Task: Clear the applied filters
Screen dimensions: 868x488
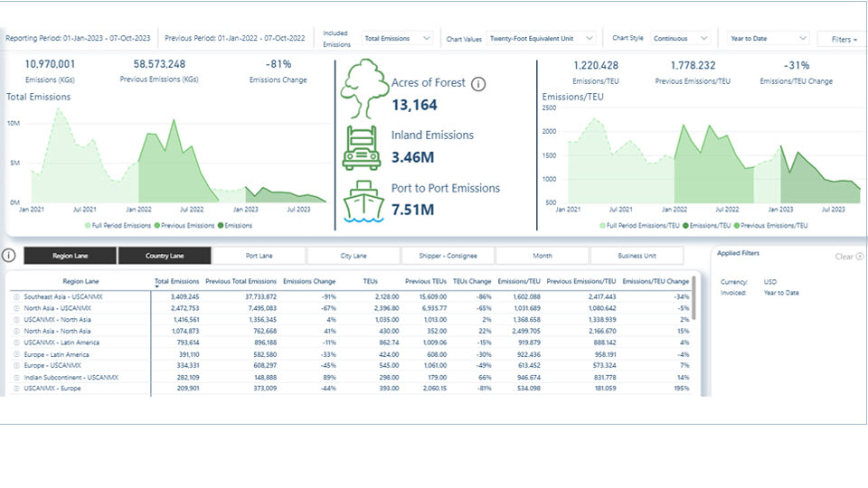Action: (849, 256)
